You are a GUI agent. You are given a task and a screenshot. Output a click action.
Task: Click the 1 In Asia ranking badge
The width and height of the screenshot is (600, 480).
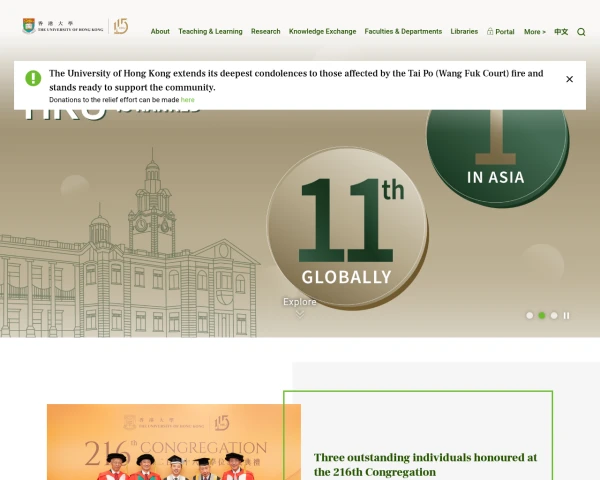pyautogui.click(x=497, y=158)
